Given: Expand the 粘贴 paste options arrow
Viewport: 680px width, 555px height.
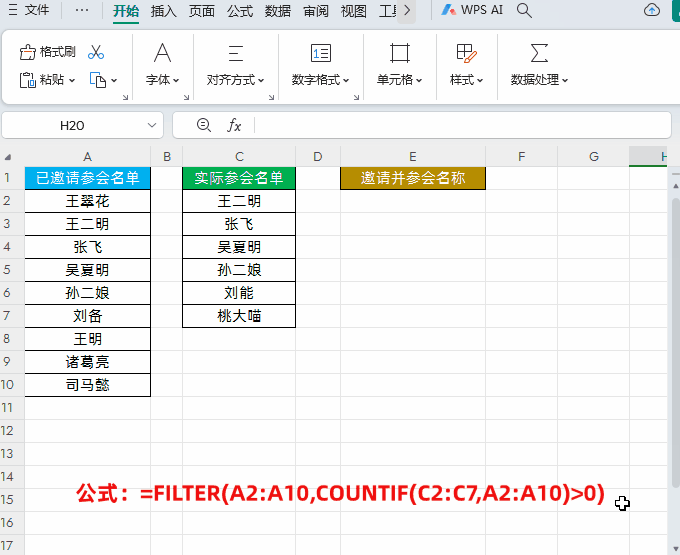Looking at the screenshot, I should (x=72, y=80).
